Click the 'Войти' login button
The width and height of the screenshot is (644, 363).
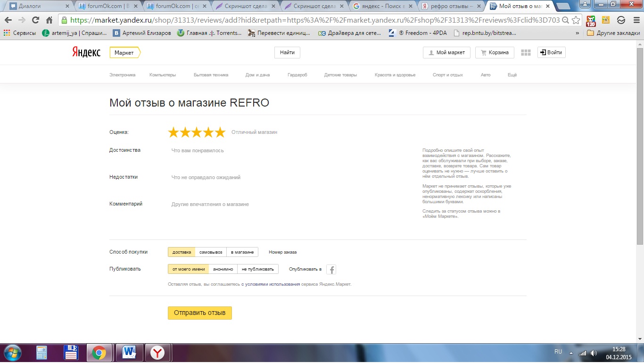tap(551, 53)
